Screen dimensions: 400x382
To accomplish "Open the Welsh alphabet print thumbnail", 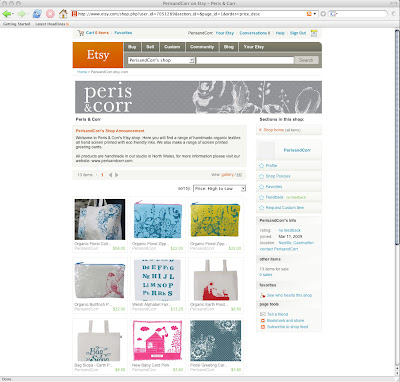I will [158, 280].
